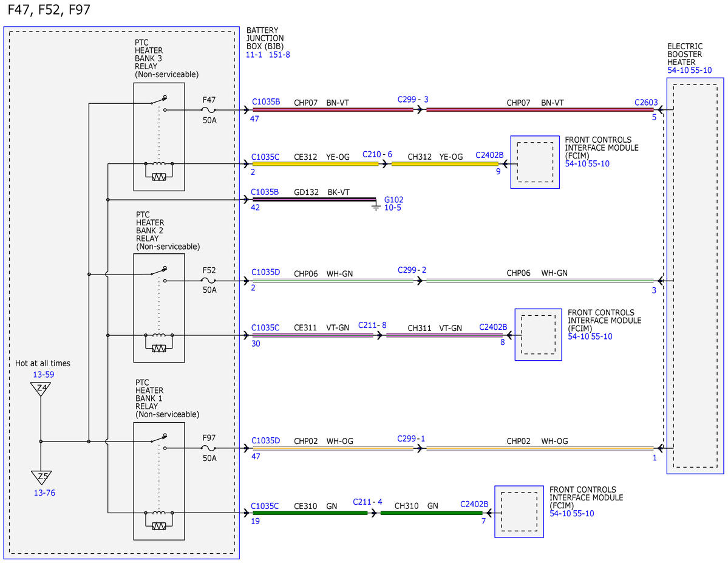Image resolution: width=728 pixels, height=563 pixels.
Task: Open the C299 - 3 inline connector link
Action: click(x=413, y=100)
